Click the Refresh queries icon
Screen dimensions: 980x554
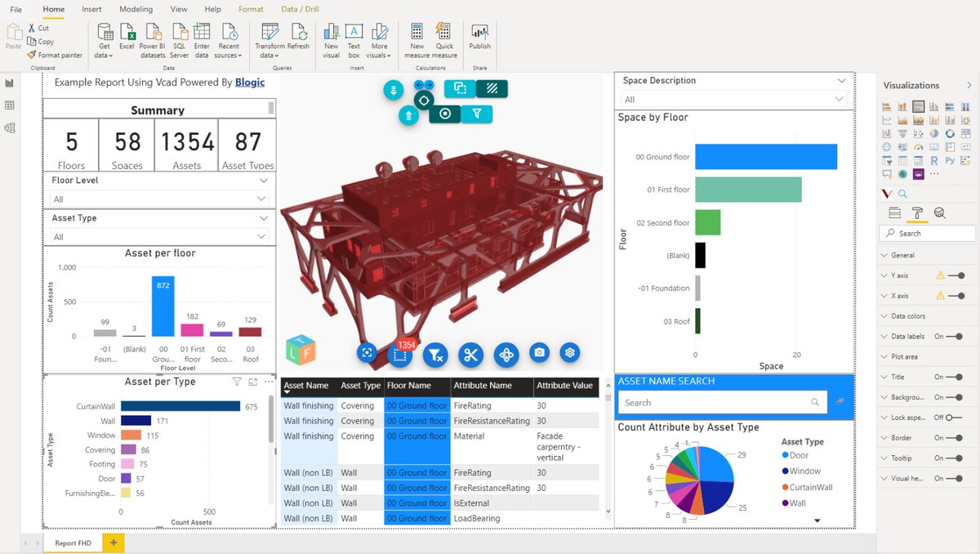point(298,31)
